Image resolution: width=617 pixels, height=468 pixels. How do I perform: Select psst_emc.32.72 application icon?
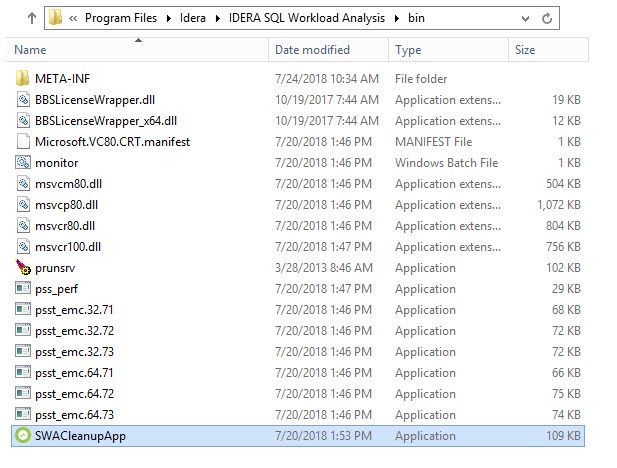click(23, 330)
